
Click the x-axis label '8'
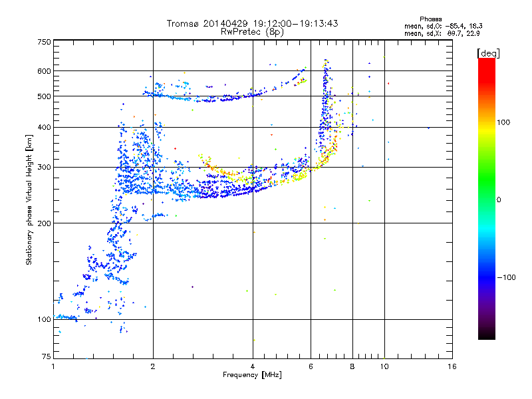point(352,366)
